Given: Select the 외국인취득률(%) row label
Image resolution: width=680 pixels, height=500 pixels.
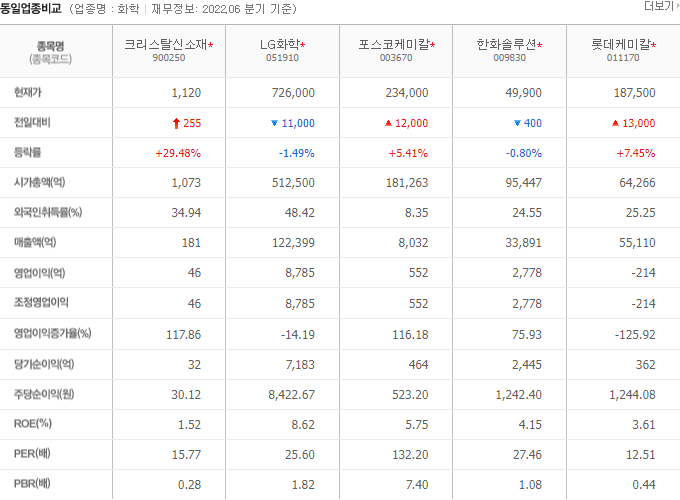Looking at the screenshot, I should pos(48,212).
